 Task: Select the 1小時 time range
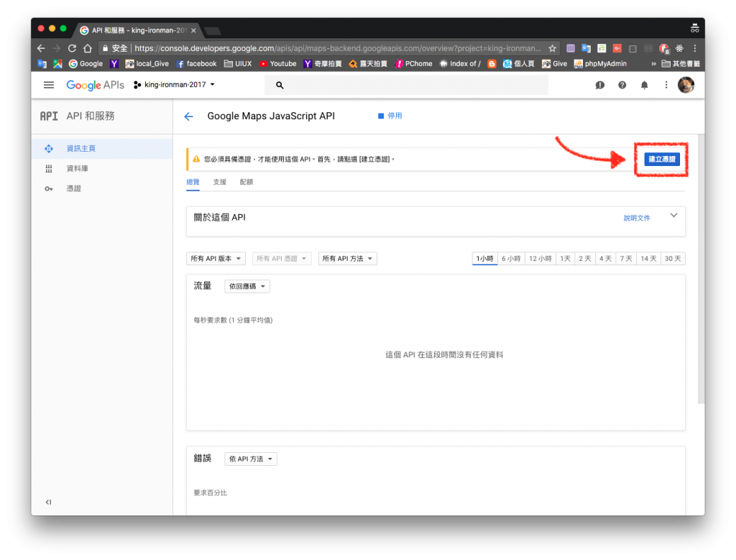(484, 259)
